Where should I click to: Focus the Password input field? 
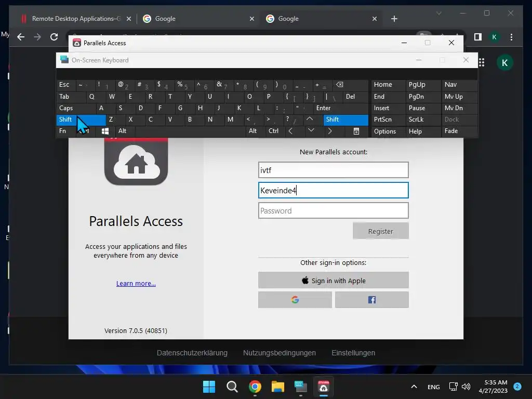333,211
